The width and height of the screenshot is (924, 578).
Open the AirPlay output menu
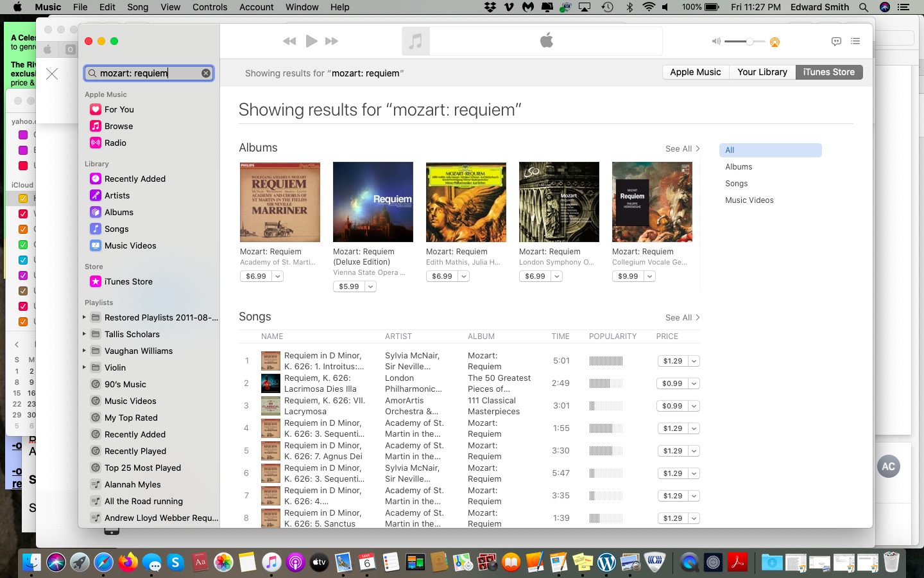coord(774,42)
